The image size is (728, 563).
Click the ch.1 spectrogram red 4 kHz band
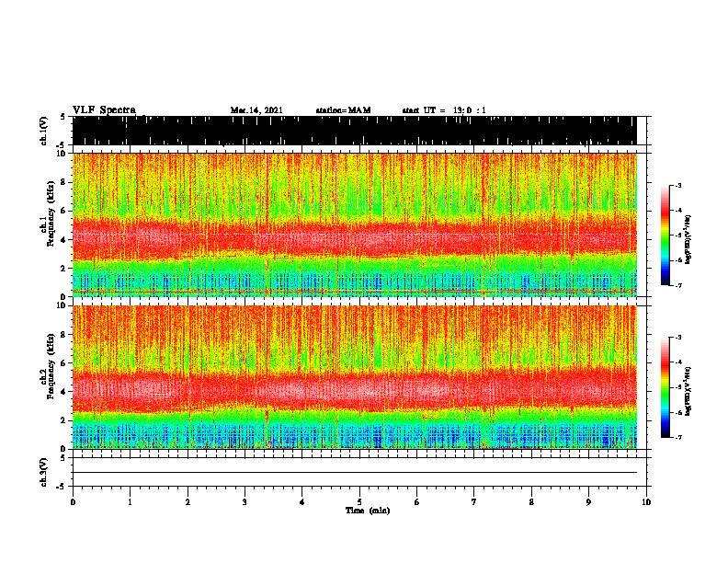pos(354,239)
